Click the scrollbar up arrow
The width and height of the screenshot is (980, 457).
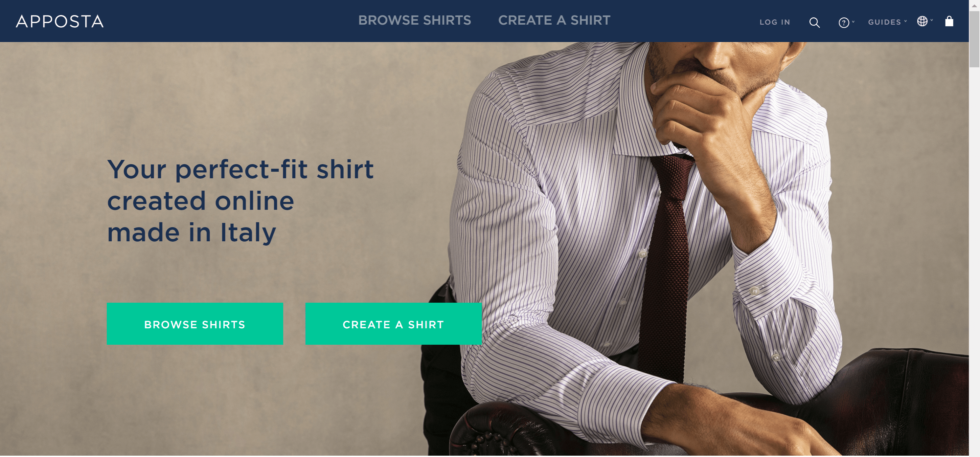(974, 5)
